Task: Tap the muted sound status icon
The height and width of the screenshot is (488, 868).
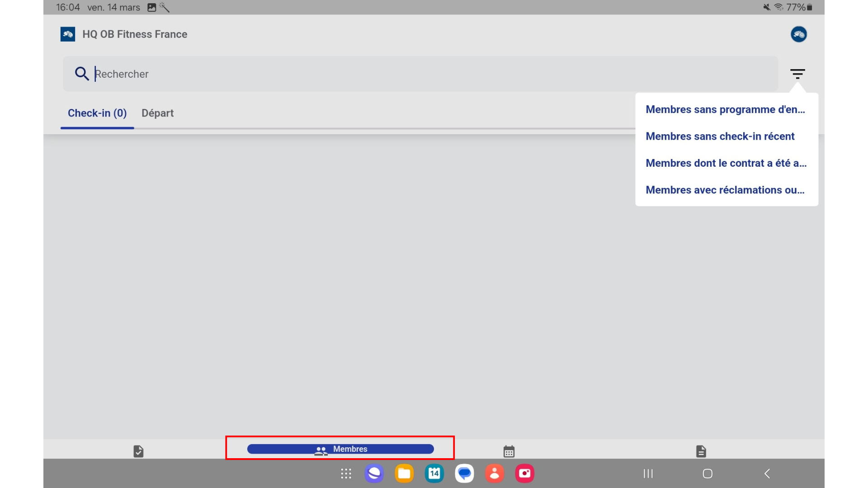Action: [767, 7]
